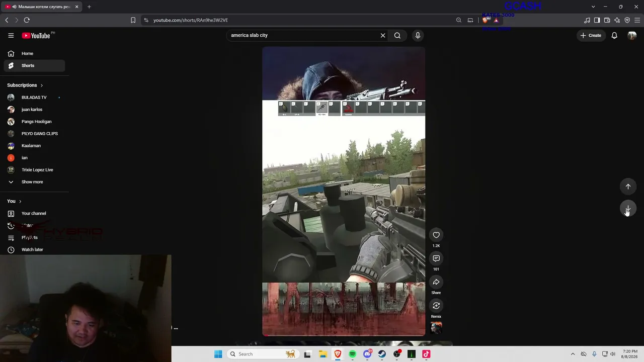Click the picture-in-picture icon in address bar
The image size is (644, 362).
(470, 20)
